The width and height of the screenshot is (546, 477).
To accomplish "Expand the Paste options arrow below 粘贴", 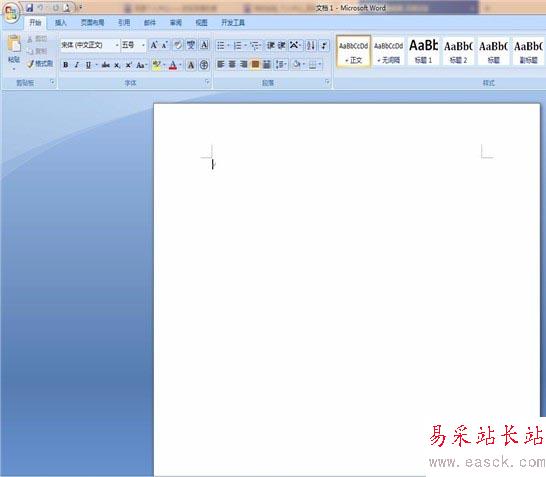I will click(x=14, y=69).
